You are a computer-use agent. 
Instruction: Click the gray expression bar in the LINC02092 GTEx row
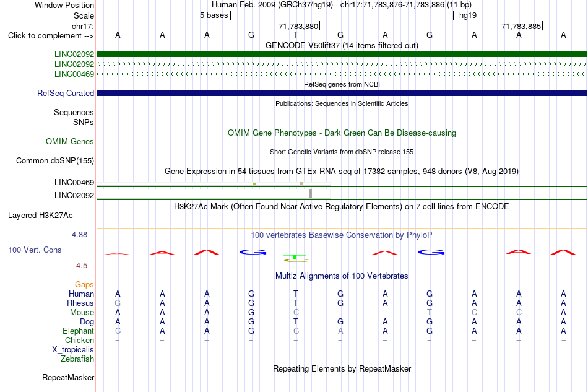pyautogui.click(x=311, y=194)
